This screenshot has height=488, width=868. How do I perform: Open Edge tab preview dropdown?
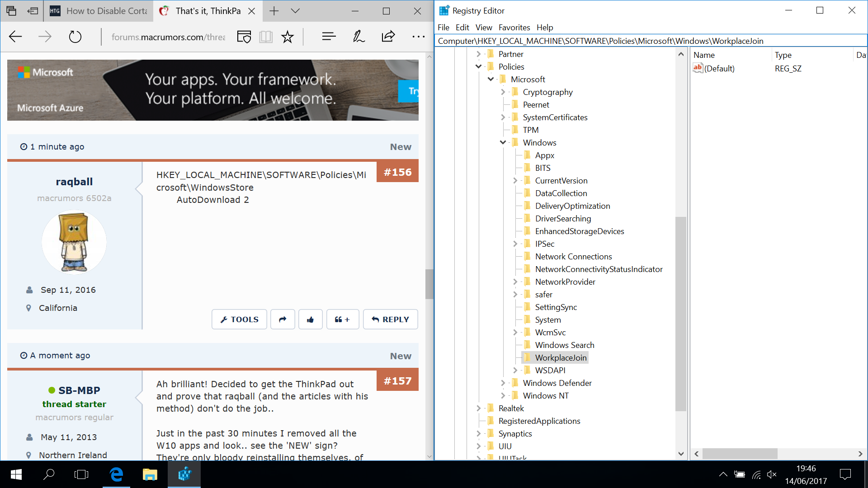point(295,11)
